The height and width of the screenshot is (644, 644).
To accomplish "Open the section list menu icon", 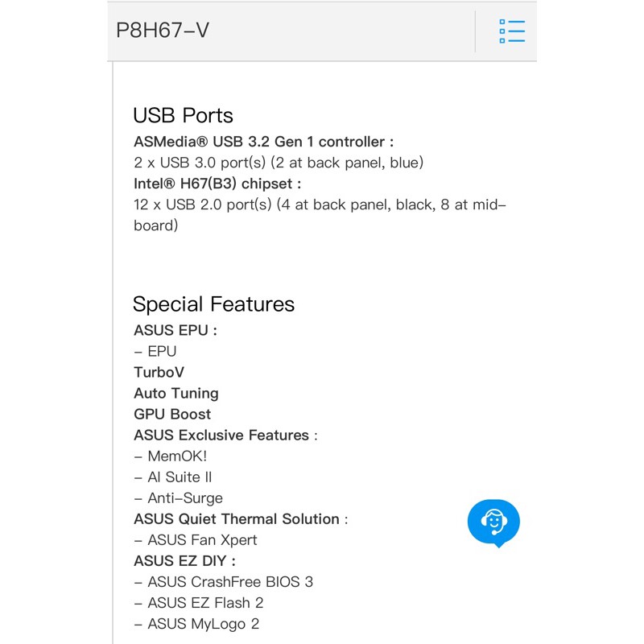I will point(512,31).
